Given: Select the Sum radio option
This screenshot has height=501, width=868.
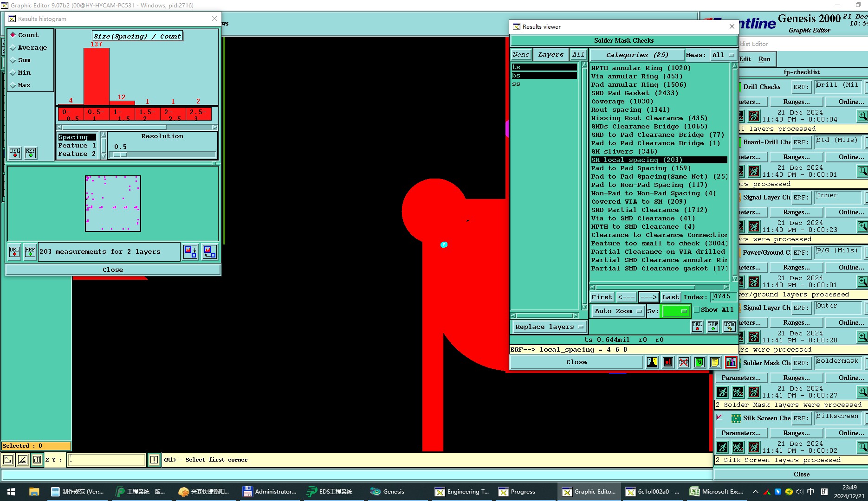Looking at the screenshot, I should tap(20, 60).
